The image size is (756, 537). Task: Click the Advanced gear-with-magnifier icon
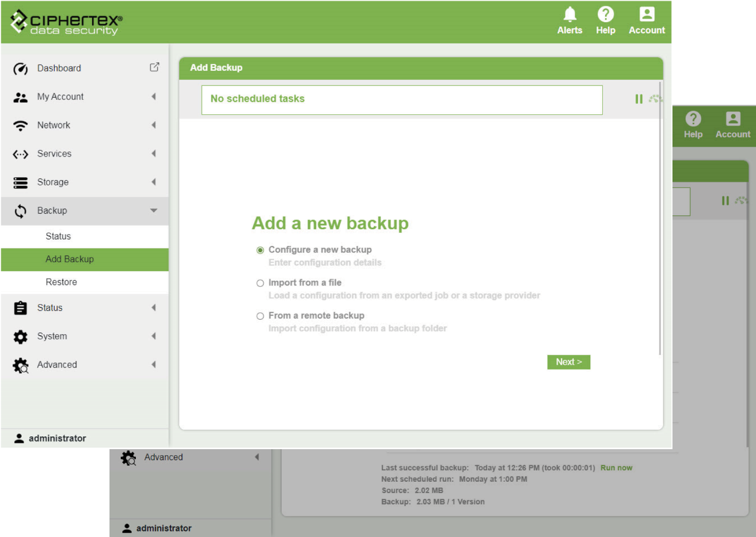[x=21, y=365]
